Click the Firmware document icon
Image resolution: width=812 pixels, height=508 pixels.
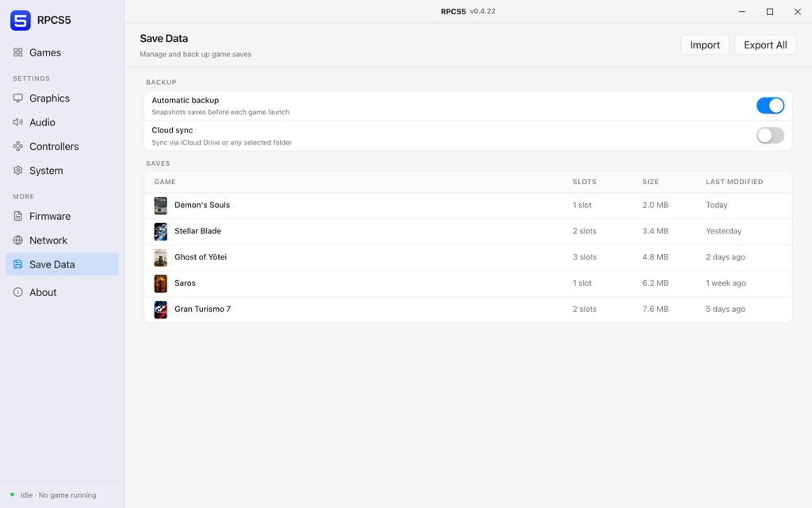[18, 216]
